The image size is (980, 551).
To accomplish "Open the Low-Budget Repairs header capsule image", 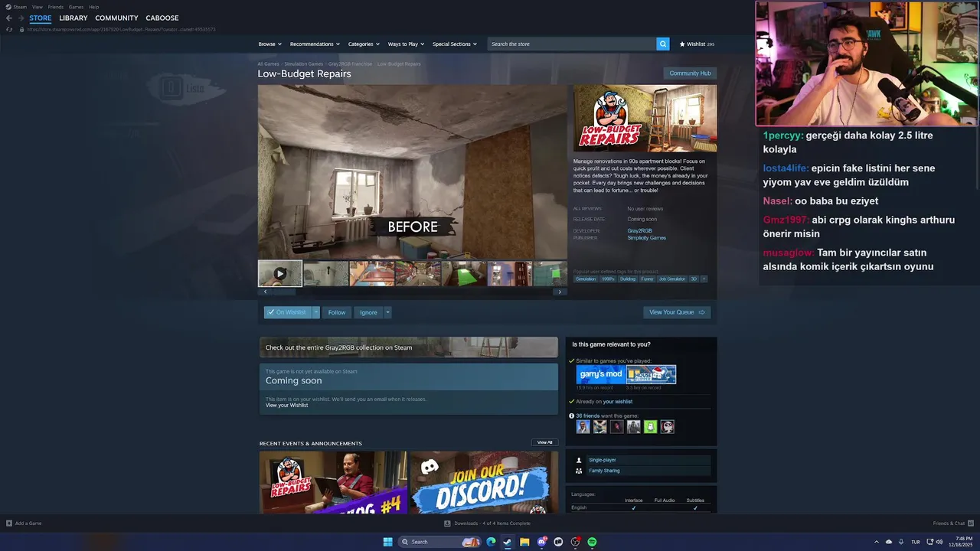I will pyautogui.click(x=645, y=118).
